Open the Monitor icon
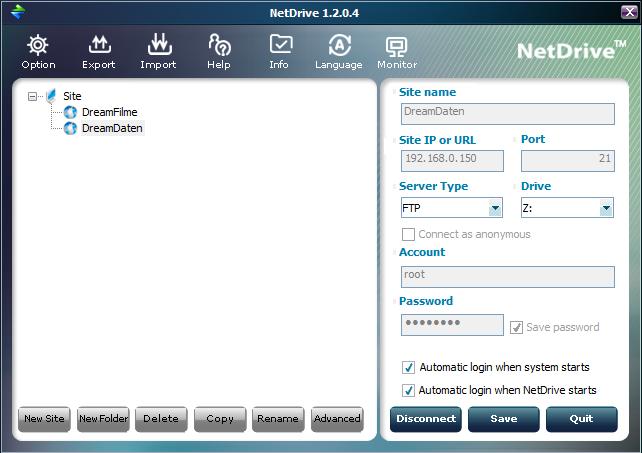 point(396,46)
